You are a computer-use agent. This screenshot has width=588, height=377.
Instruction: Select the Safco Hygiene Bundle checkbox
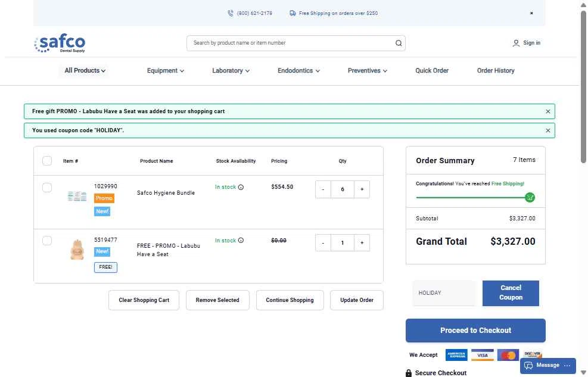pyautogui.click(x=47, y=188)
